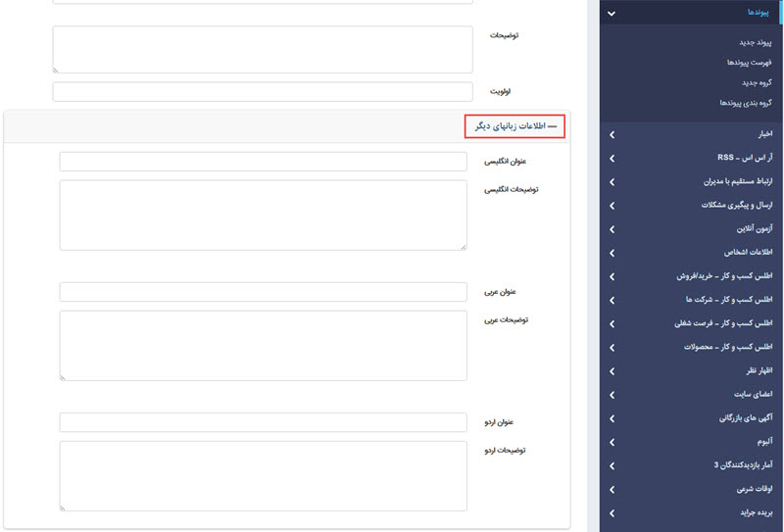This screenshot has height=532, width=784.
Task: Expand the اعضای سایت chevron arrow
Action: pyautogui.click(x=612, y=395)
